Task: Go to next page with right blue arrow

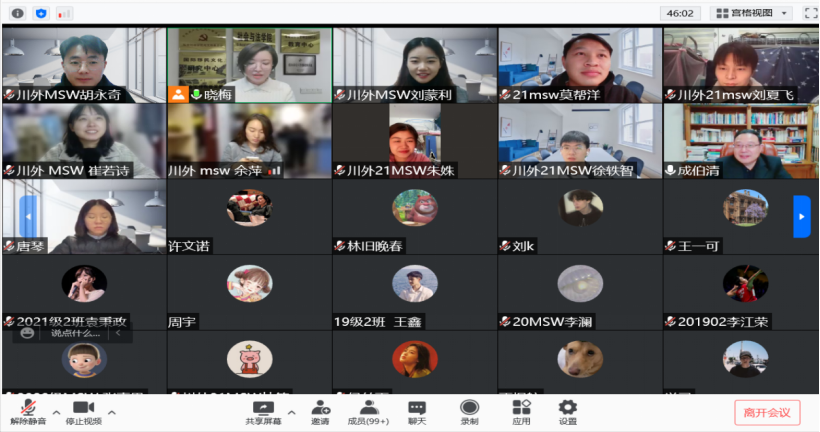Action: coord(801,216)
